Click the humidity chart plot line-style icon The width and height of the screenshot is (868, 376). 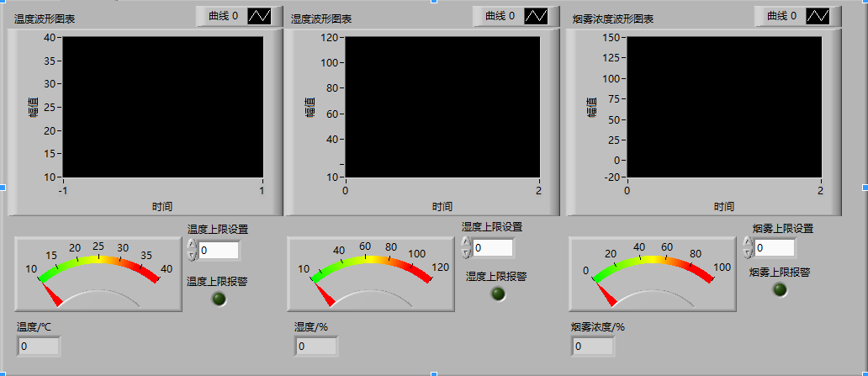[x=536, y=16]
